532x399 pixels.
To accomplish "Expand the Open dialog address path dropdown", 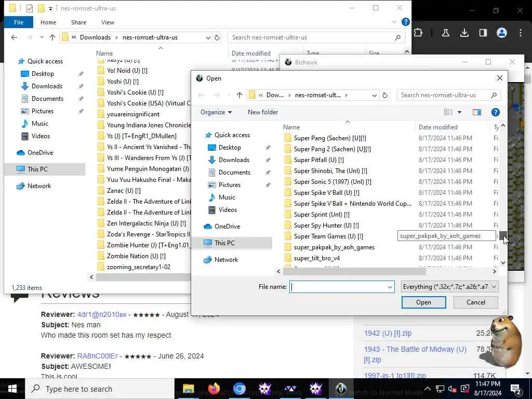I will click(x=374, y=96).
